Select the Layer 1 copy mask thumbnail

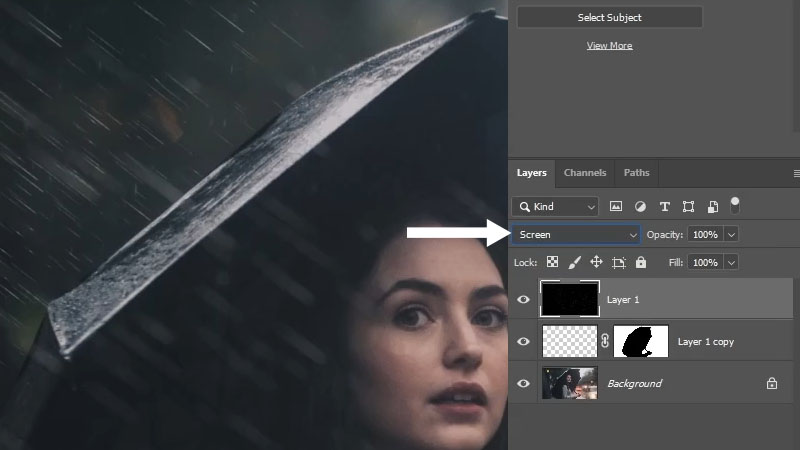tap(641, 341)
